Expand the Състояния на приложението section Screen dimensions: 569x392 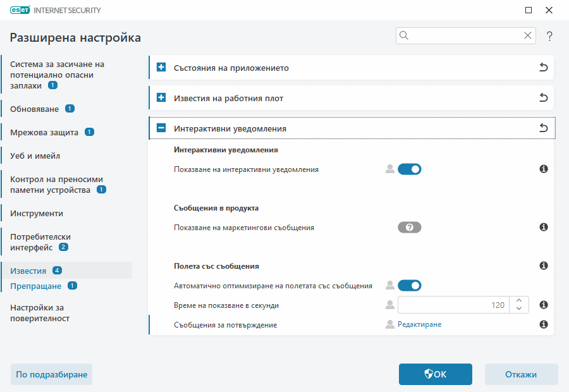(161, 68)
